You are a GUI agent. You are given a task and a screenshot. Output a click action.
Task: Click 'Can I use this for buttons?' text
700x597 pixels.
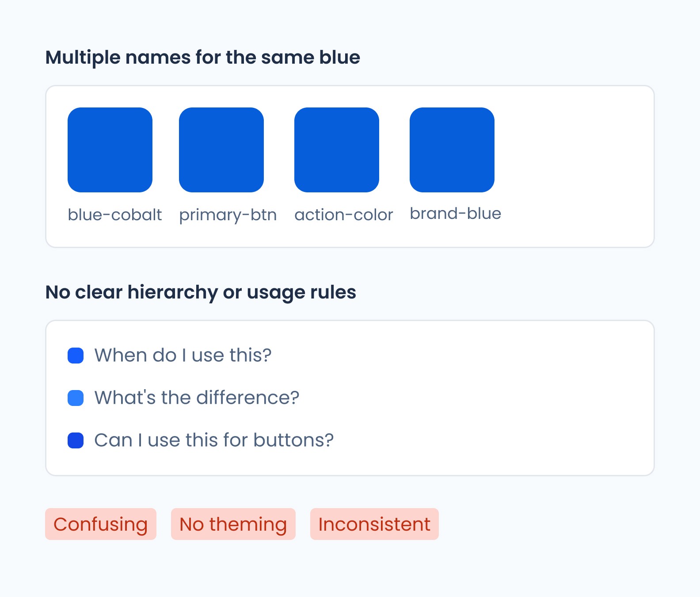(214, 440)
